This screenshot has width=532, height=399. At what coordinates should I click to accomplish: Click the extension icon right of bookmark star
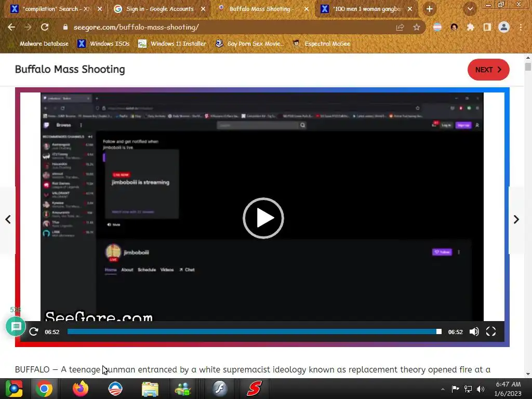coord(437,27)
